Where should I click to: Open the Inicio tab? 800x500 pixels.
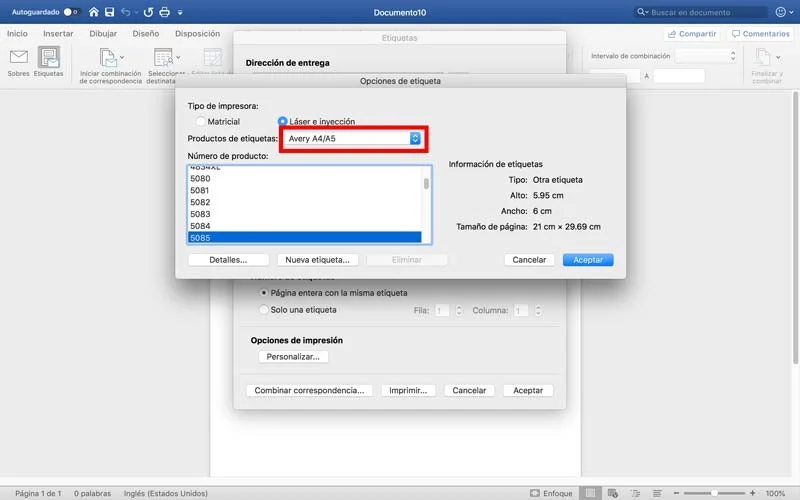click(x=17, y=33)
